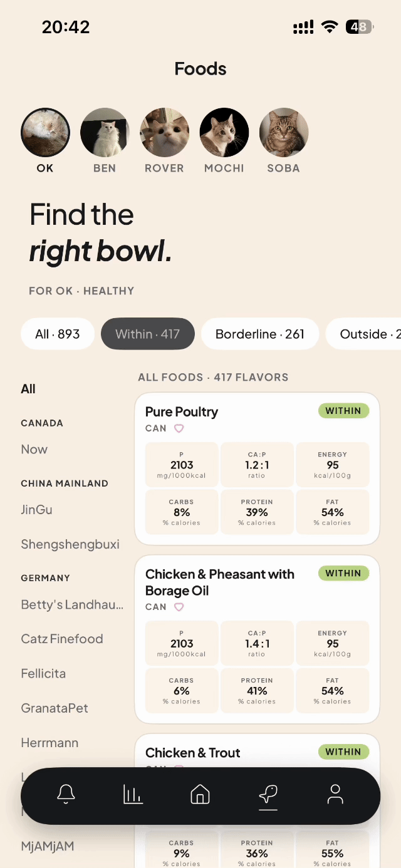Toggle heart on Chicken & Pheasant with Borage Oil
The height and width of the screenshot is (868, 401).
tap(179, 607)
